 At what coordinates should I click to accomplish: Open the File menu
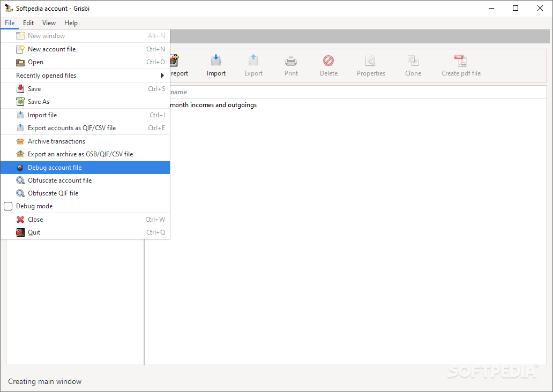point(10,23)
